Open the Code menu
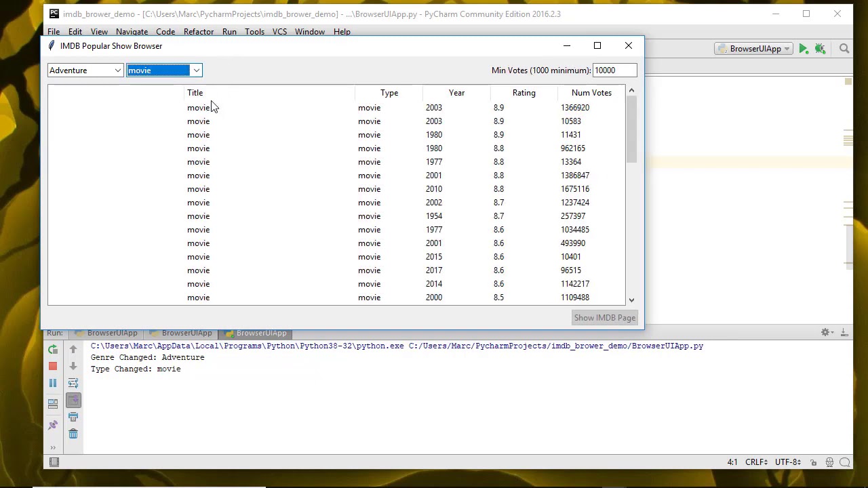Image resolution: width=868 pixels, height=488 pixels. (x=165, y=32)
